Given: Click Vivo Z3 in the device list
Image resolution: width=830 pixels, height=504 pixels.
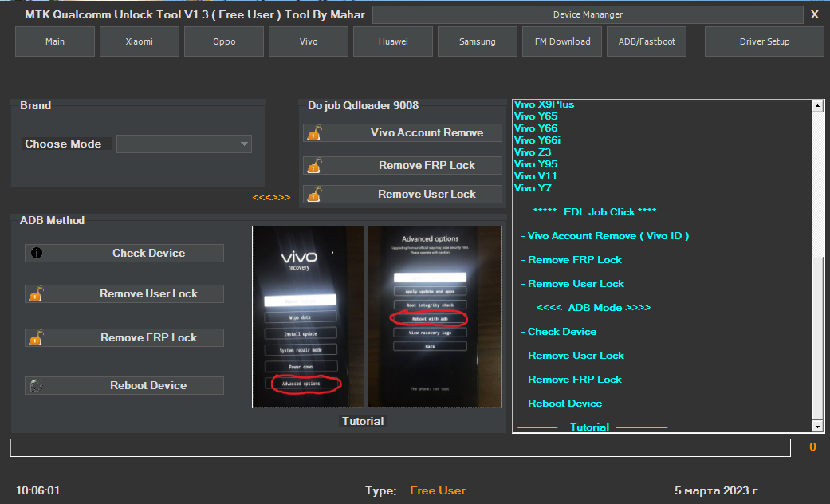Looking at the screenshot, I should (533, 152).
